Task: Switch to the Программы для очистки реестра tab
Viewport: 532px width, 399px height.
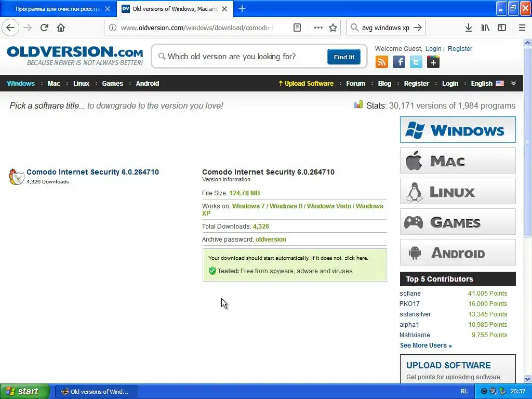Action: (x=58, y=9)
